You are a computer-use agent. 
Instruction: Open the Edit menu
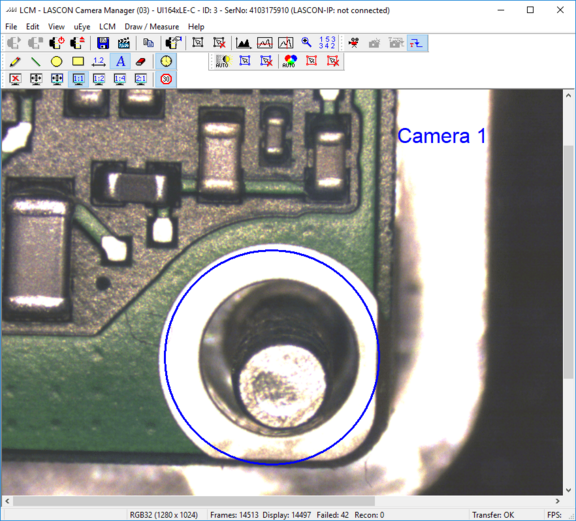click(x=32, y=27)
